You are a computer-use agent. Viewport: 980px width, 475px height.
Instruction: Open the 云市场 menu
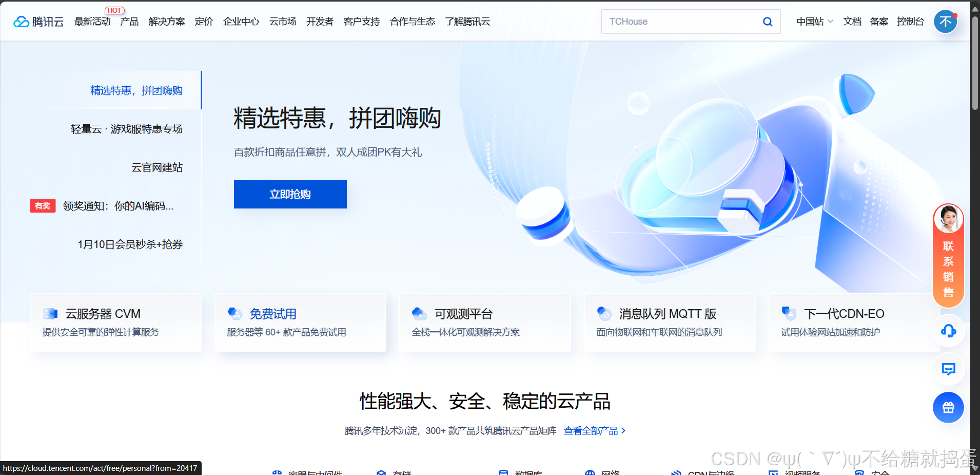(283, 22)
